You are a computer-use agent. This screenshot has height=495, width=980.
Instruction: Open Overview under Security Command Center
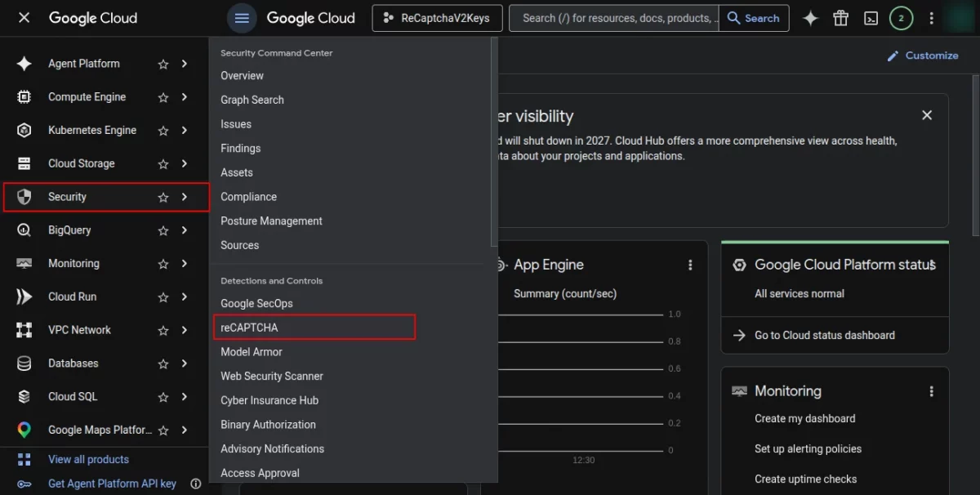point(242,75)
